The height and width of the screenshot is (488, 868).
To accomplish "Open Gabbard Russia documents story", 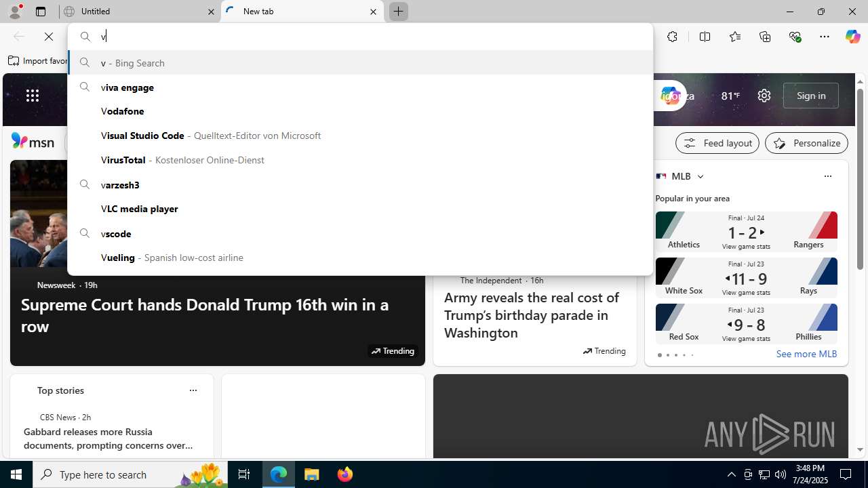I will (108, 439).
